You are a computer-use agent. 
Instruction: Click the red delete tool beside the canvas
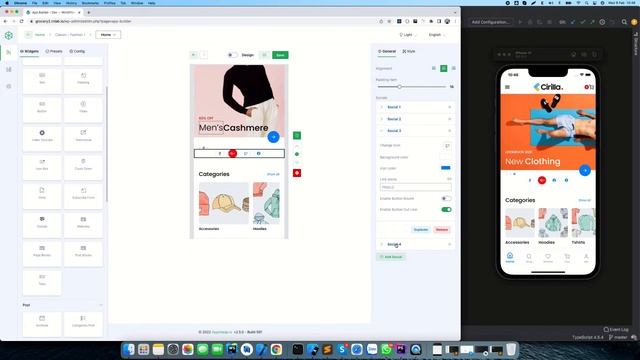point(297,173)
